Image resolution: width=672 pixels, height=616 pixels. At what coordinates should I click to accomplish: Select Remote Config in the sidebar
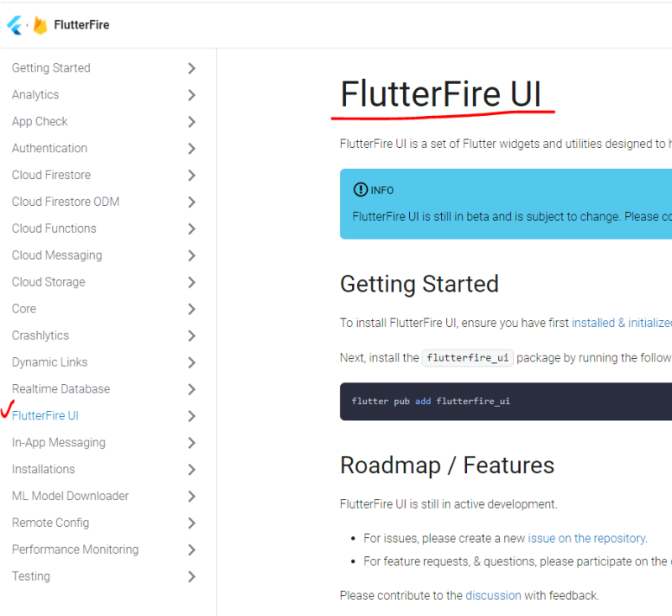coord(50,522)
